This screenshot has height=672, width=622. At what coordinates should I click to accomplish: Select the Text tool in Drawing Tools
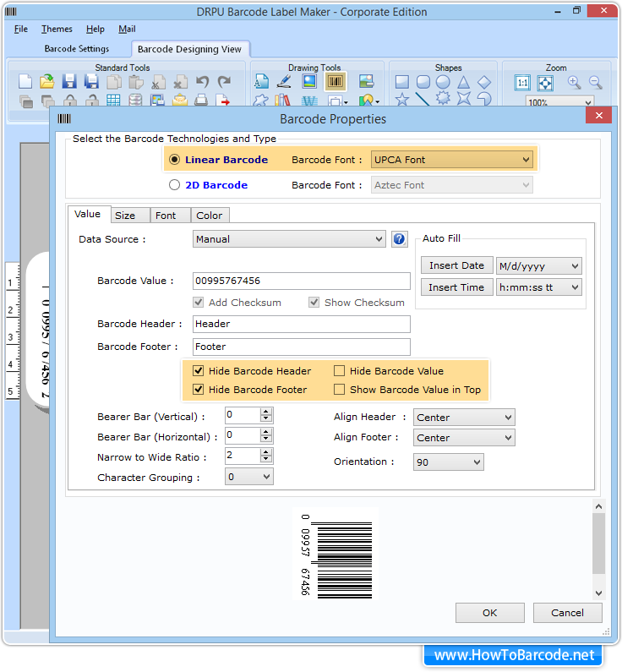click(x=261, y=81)
